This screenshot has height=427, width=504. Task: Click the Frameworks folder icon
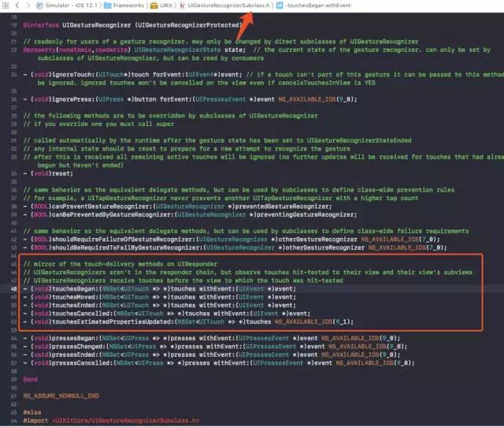108,6
